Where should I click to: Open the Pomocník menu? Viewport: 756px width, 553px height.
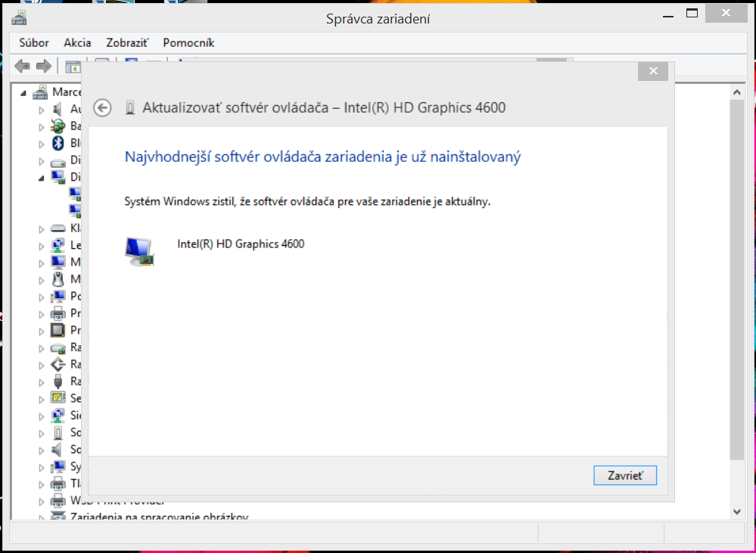coord(188,43)
